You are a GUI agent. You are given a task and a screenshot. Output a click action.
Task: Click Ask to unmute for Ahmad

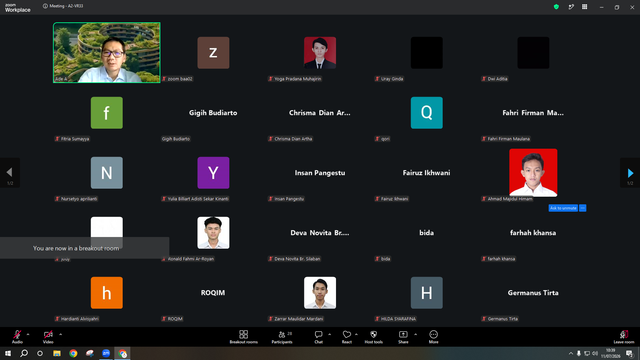pos(563,208)
